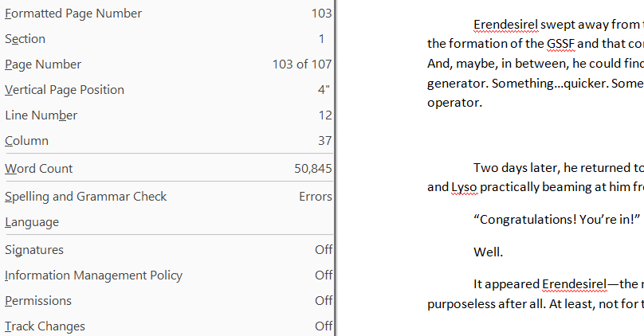Image resolution: width=644 pixels, height=336 pixels.
Task: Toggle Page Number in the status bar
Action: click(x=43, y=64)
